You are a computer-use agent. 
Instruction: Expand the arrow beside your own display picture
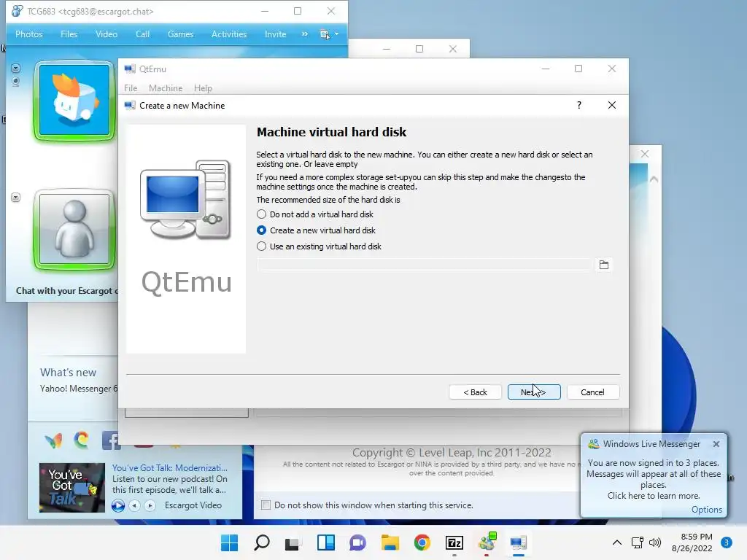(x=16, y=198)
